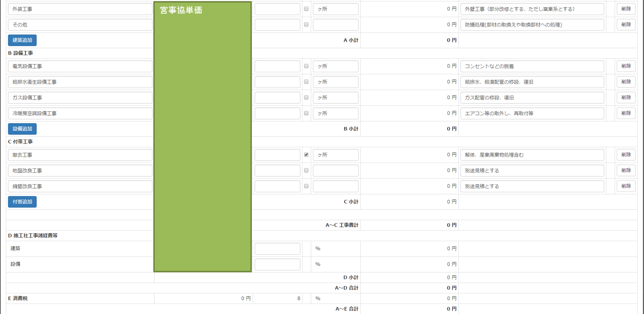The image size is (644, 314).
Task: Click the C 付帯工事 section heading
Action: tap(20, 142)
